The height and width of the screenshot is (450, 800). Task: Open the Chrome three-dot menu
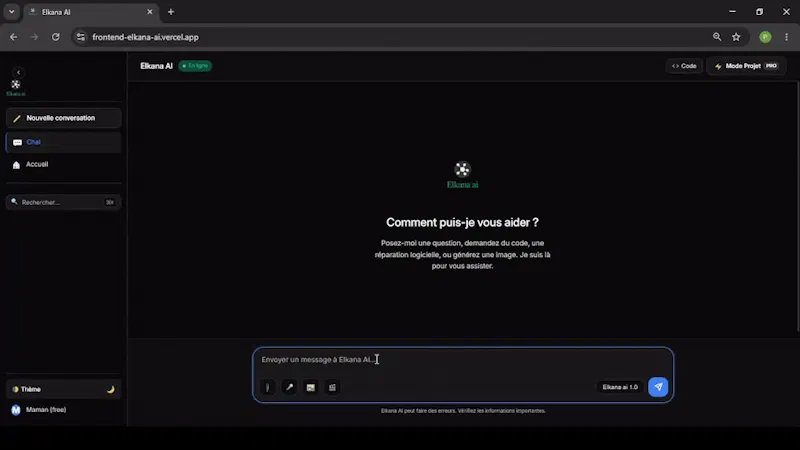click(786, 37)
